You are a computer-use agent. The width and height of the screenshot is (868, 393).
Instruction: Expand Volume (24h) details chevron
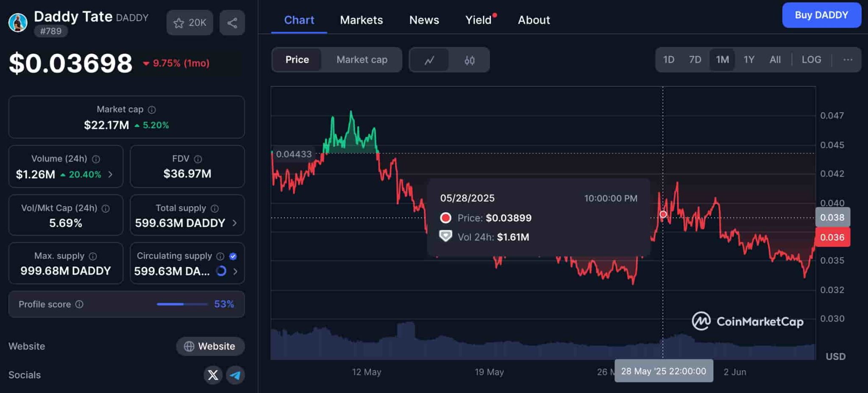click(x=111, y=174)
